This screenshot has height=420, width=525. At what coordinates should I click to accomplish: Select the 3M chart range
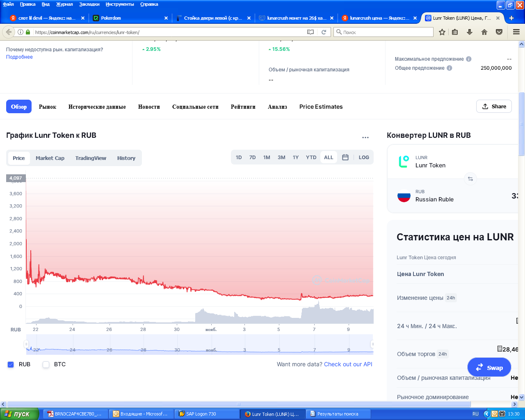click(x=281, y=157)
